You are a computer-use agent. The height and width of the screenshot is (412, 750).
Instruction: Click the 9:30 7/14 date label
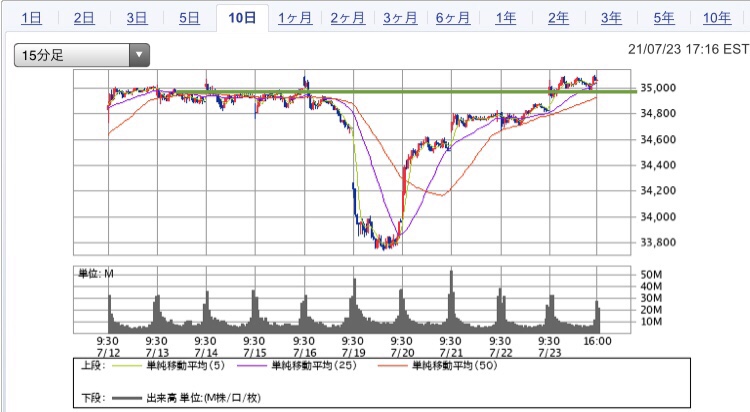205,347
